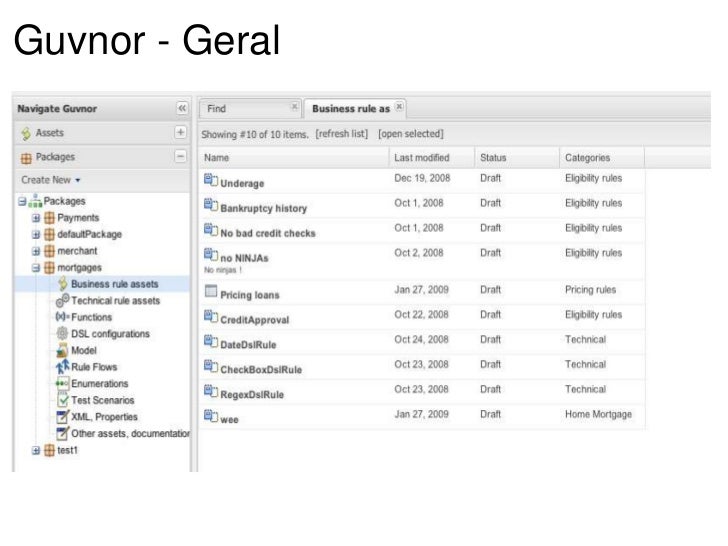This screenshot has width=728, height=546.
Task: Select the Enumerations tree item
Action: click(x=99, y=384)
